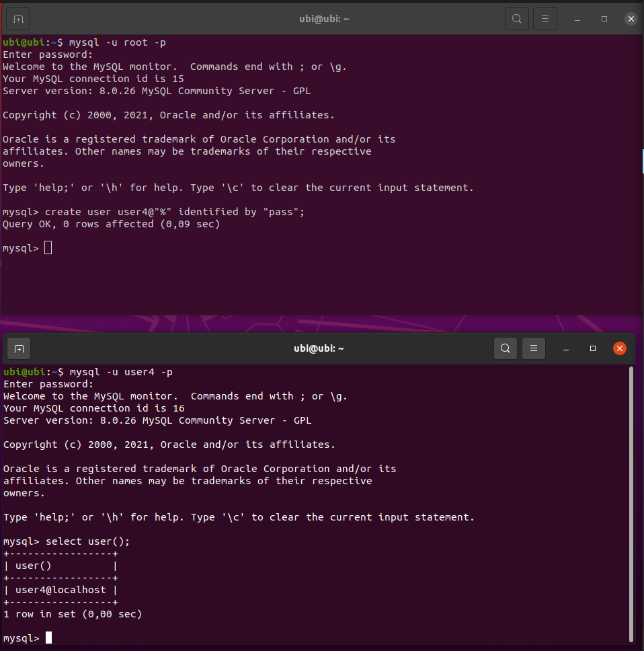Click the 'ubi@ubi: ~' title of the bottom terminal
The width and height of the screenshot is (644, 651).
pos(319,349)
